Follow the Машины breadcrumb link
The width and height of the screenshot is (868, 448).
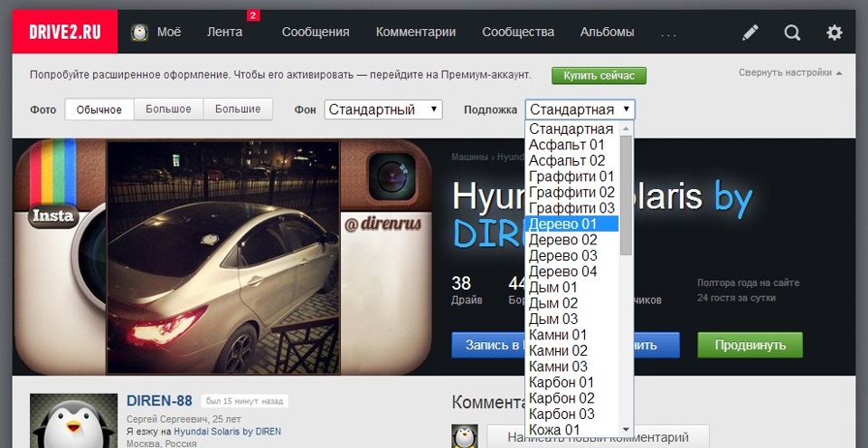point(469,157)
